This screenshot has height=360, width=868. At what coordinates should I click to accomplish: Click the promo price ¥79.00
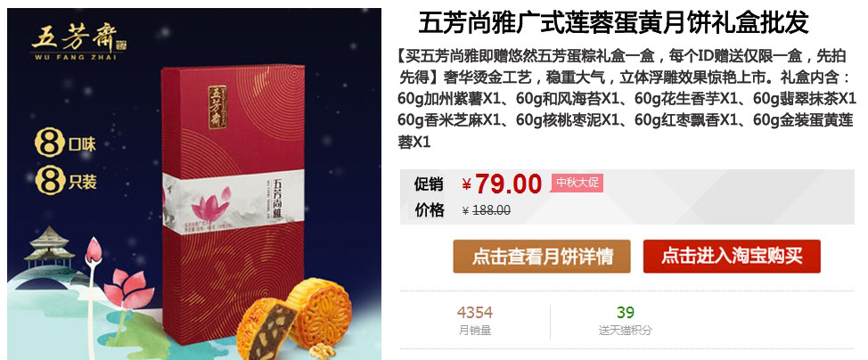(x=502, y=184)
